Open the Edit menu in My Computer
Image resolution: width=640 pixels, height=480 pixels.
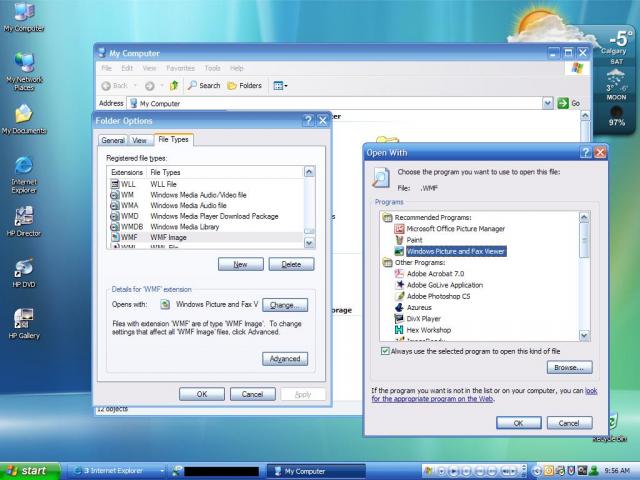click(x=127, y=68)
